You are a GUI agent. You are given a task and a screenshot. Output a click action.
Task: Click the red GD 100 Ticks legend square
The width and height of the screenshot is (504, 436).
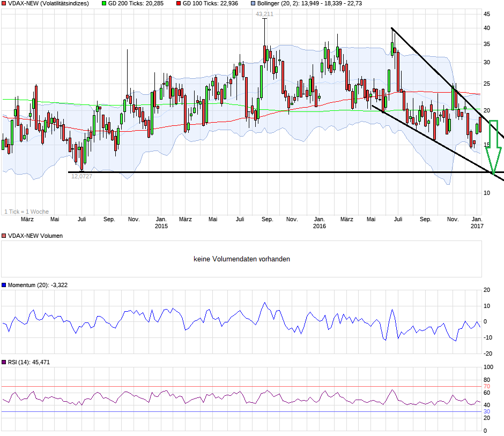tap(178, 4)
